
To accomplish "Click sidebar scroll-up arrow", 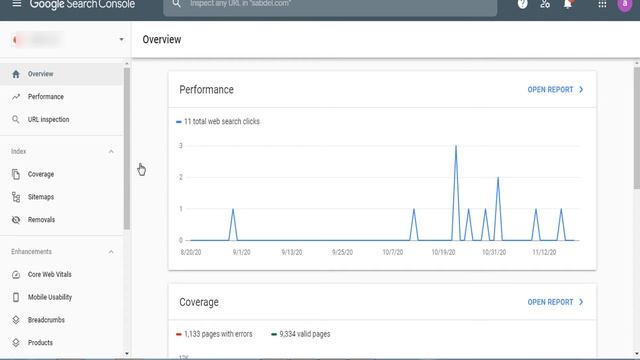I will pyautogui.click(x=127, y=64).
